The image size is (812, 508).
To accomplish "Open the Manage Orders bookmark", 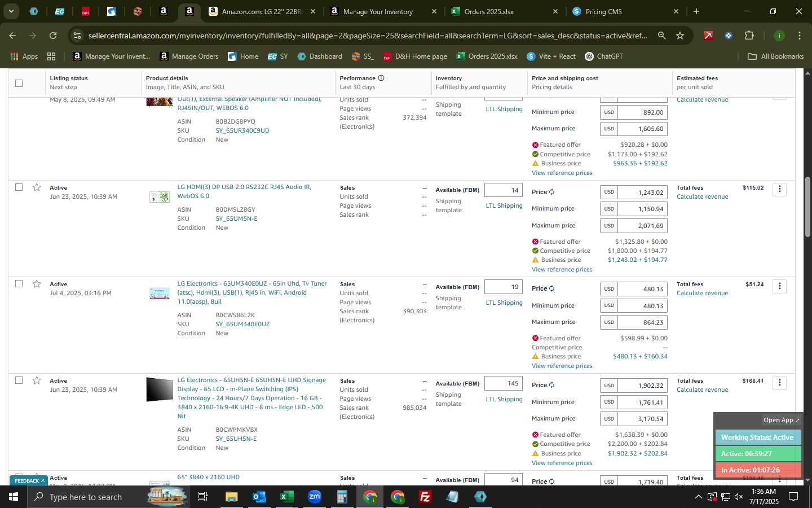I will pos(189,56).
